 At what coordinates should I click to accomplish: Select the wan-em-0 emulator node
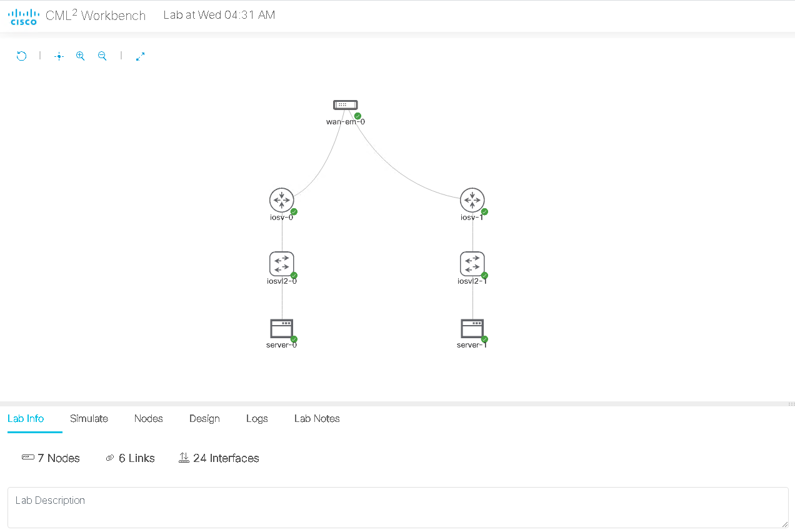coord(346,104)
